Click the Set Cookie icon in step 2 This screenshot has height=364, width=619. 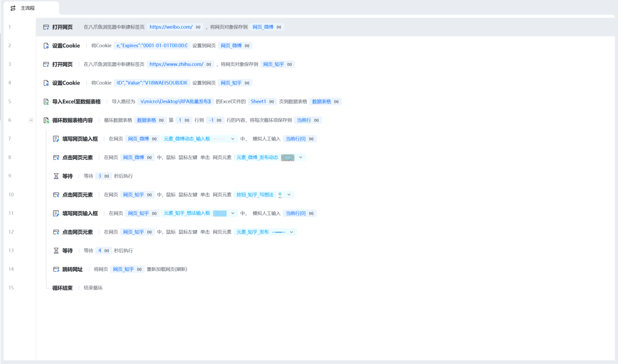click(x=46, y=46)
